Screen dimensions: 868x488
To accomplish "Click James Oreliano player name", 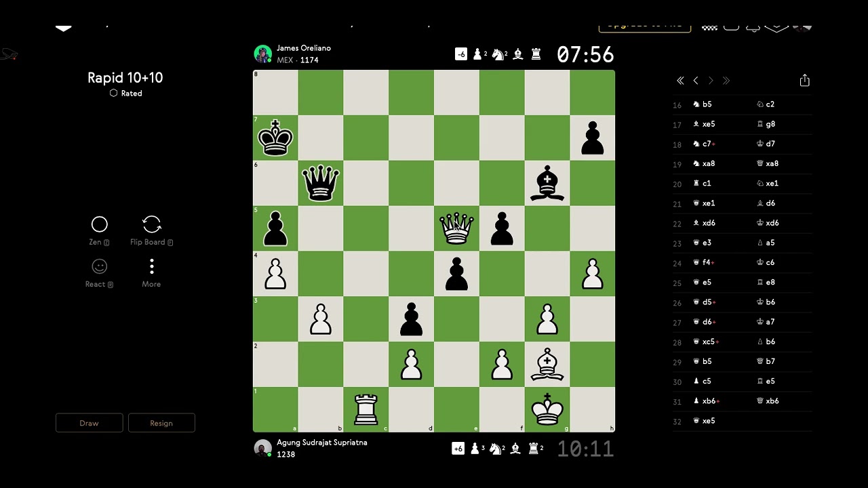I will coord(304,48).
